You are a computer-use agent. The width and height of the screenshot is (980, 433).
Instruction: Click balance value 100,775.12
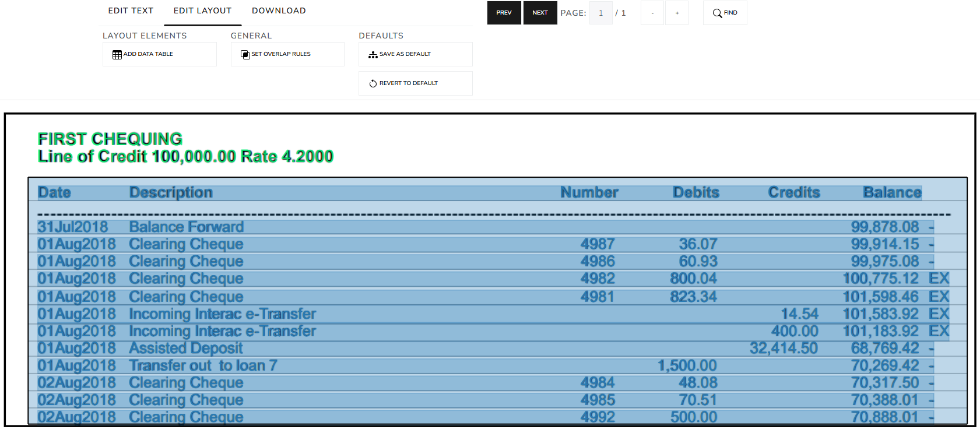click(881, 279)
